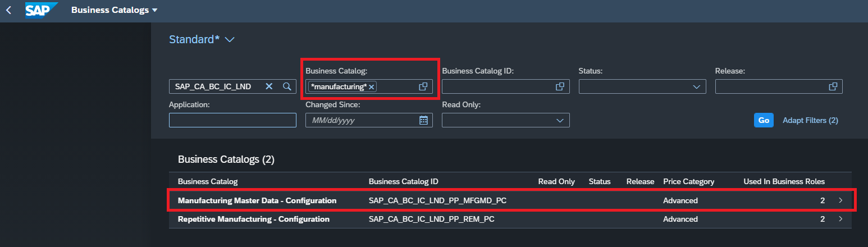Select ID SAP_CA_BC_IC_LND_PP_MFGMD_PC
Screen dimensions: 868x247
(x=438, y=200)
